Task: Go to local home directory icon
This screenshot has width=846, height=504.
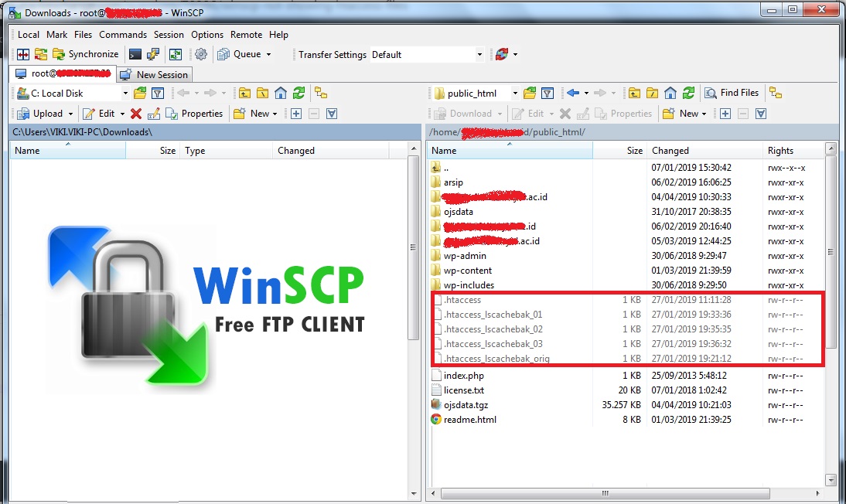Action: pyautogui.click(x=281, y=93)
